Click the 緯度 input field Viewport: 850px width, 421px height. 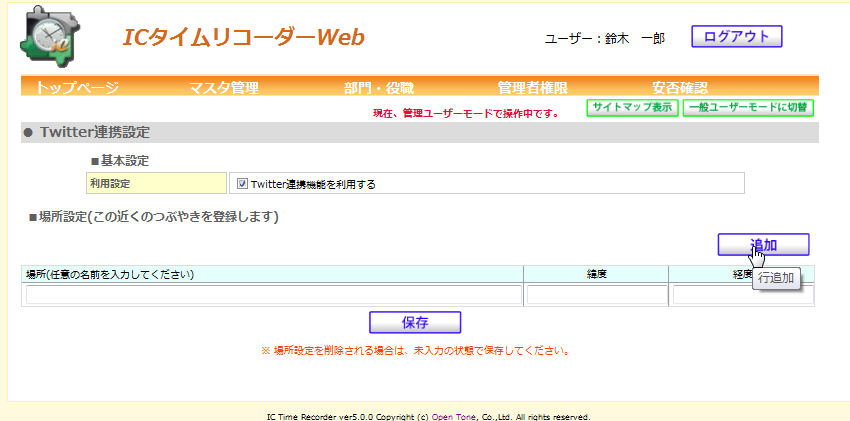(596, 295)
